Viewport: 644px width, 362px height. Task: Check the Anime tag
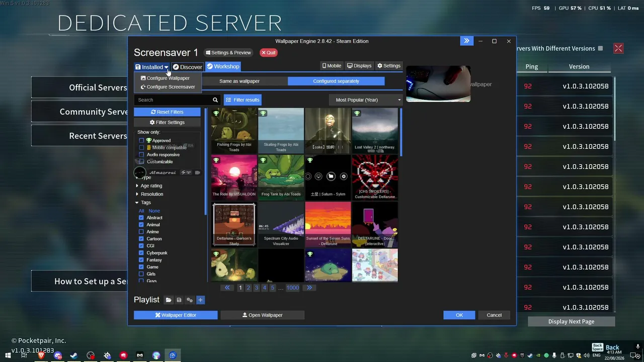point(141,232)
